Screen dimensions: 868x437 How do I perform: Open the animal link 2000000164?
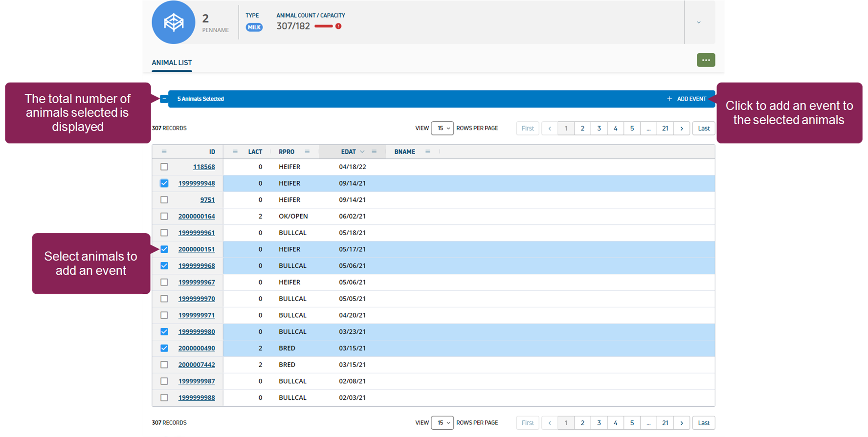(x=197, y=216)
